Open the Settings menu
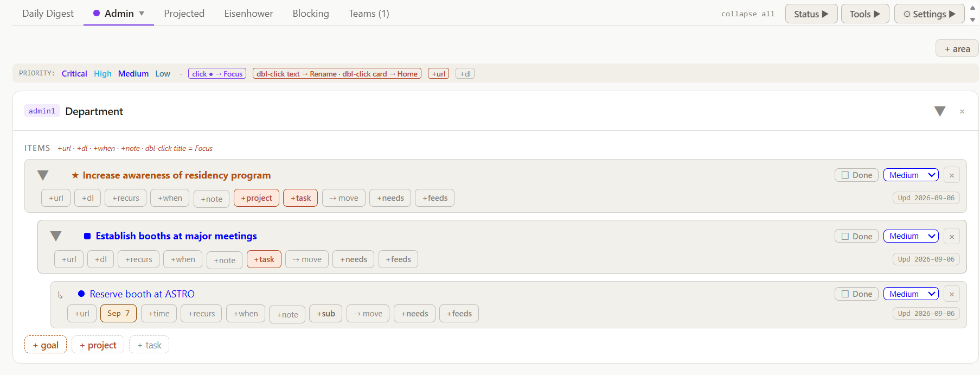This screenshot has height=375, width=980. pos(930,14)
